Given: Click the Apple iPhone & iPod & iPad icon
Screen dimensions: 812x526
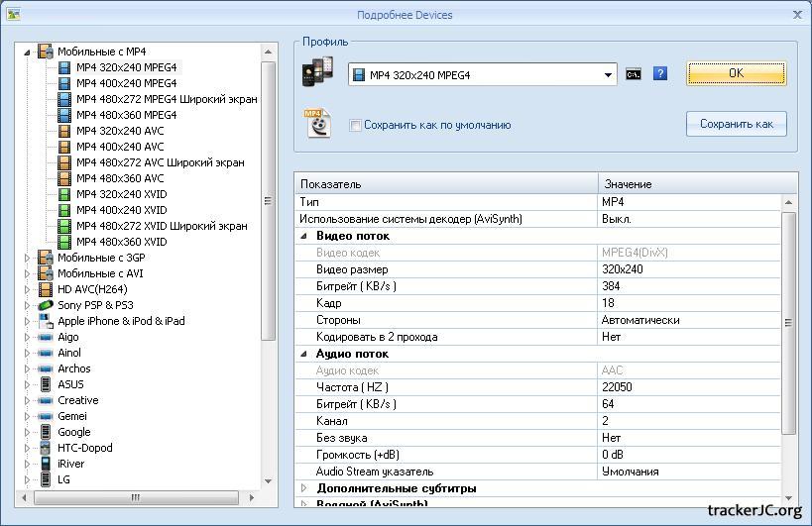Looking at the screenshot, I should pos(45,321).
